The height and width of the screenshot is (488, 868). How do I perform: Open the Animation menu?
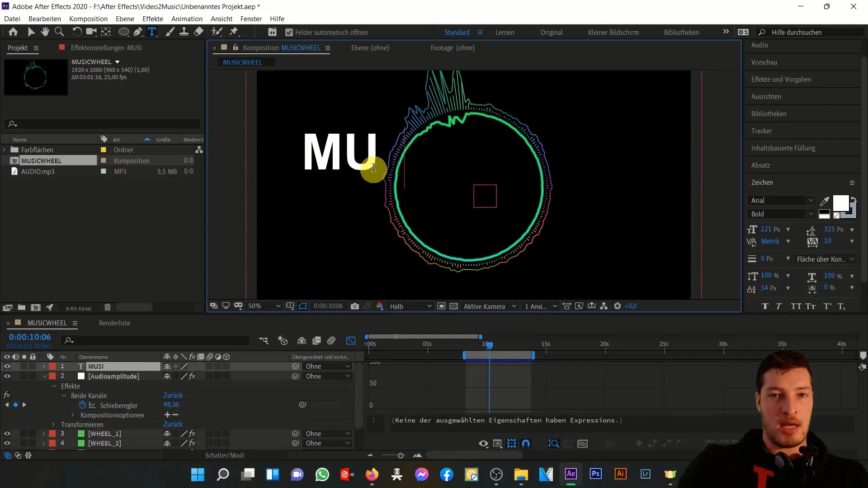coord(187,19)
